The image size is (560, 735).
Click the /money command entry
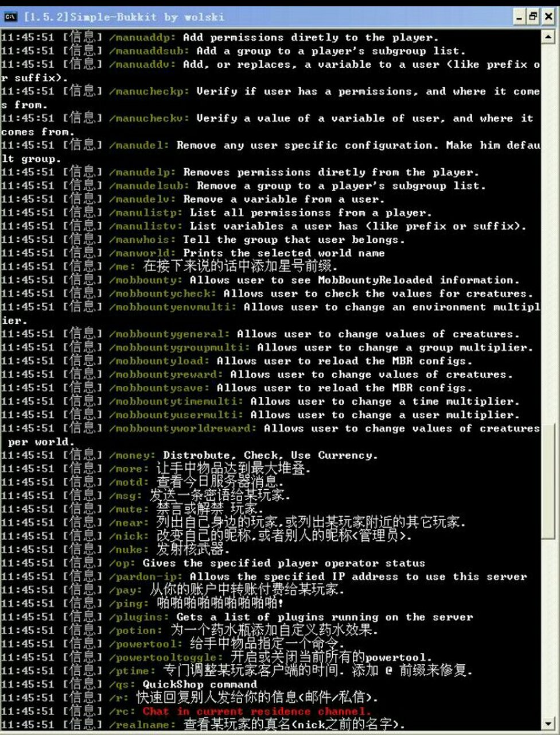click(132, 455)
